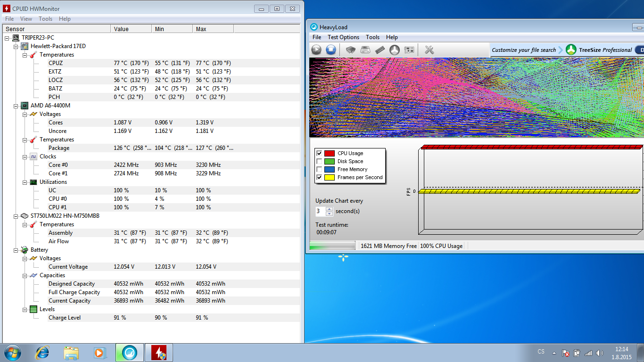Collapse the Hewlett-Packard 17ED Temperatures node
Screen dimensions: 644x362
(25, 55)
